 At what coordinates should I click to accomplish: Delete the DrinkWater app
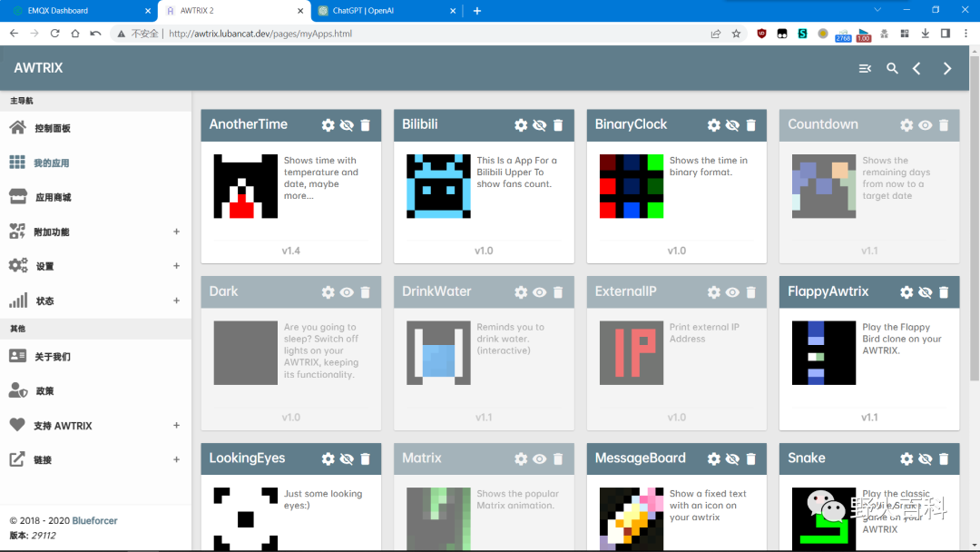(x=558, y=292)
